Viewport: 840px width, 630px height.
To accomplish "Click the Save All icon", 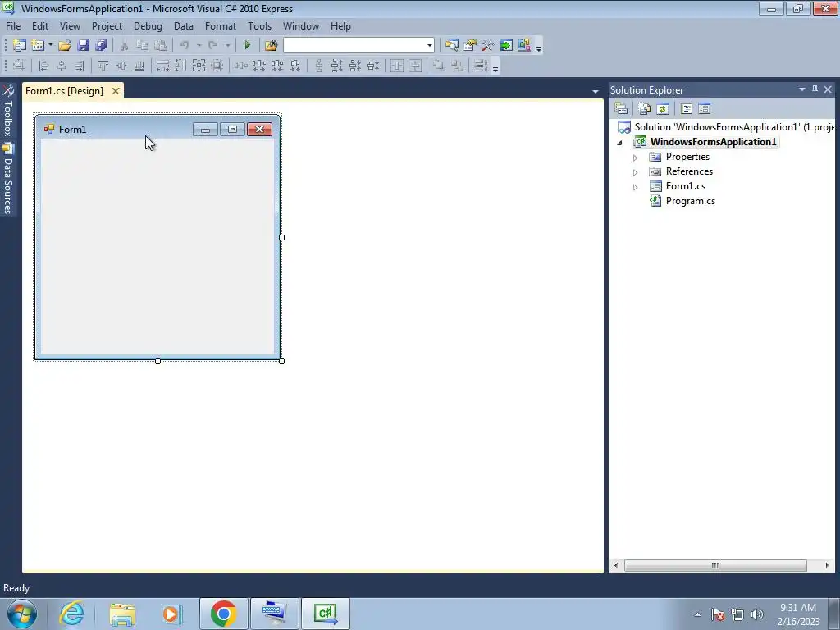I will tap(101, 46).
